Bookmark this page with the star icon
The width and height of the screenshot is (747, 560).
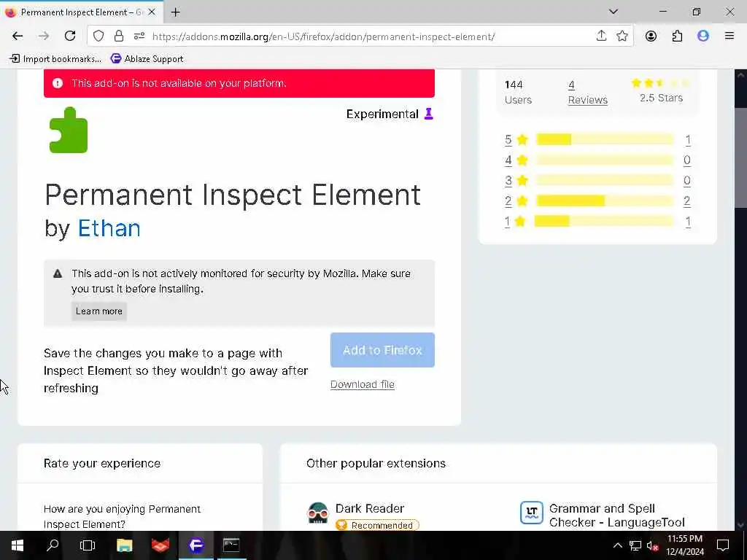pos(622,36)
